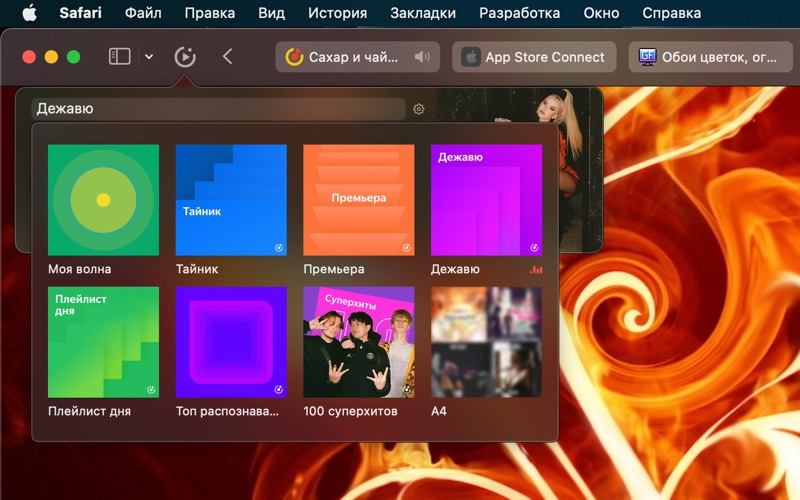Mute audio on the Сахар и чай tab
Image resolution: width=800 pixels, height=500 pixels.
[x=422, y=57]
